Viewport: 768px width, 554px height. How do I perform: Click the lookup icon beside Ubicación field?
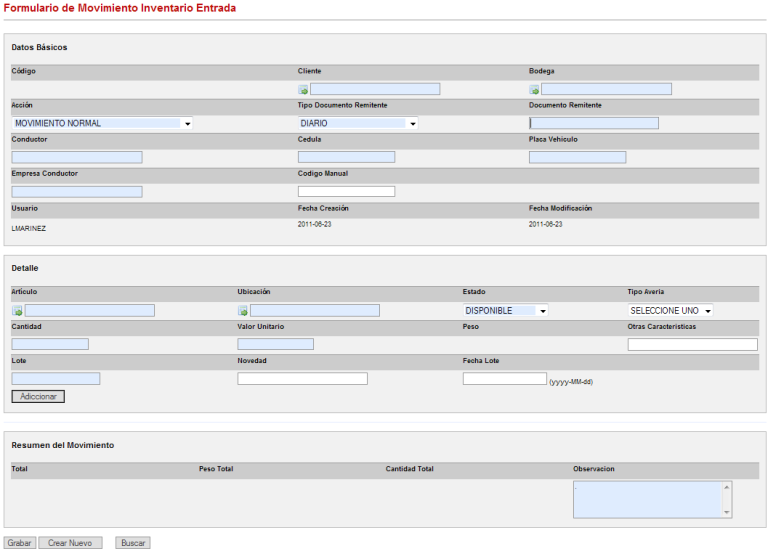[243, 311]
